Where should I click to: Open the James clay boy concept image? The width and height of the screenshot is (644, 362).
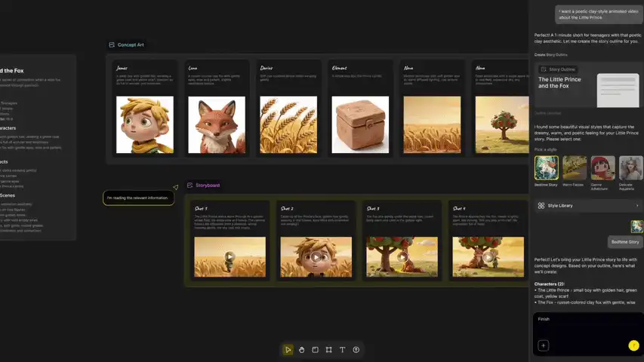click(x=145, y=124)
